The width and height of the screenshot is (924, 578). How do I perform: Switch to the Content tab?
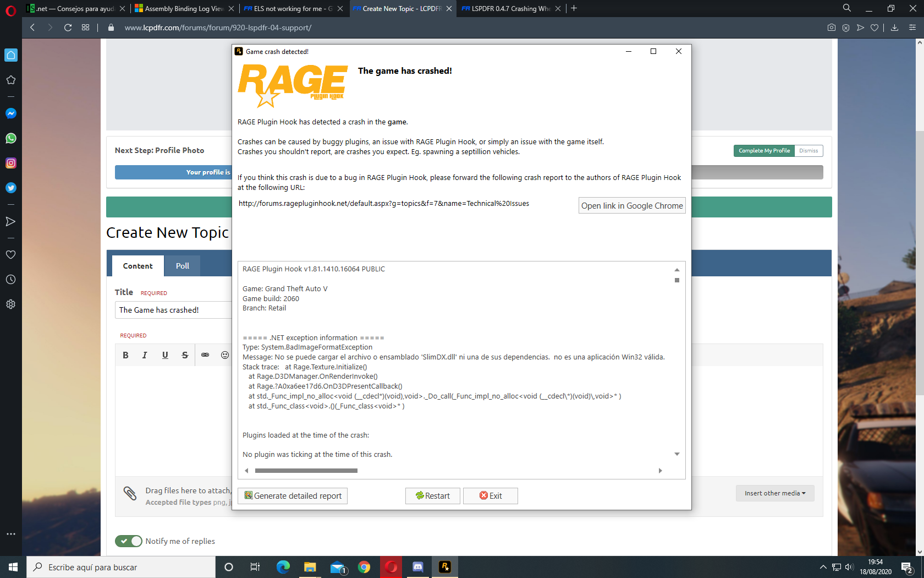[x=137, y=266]
